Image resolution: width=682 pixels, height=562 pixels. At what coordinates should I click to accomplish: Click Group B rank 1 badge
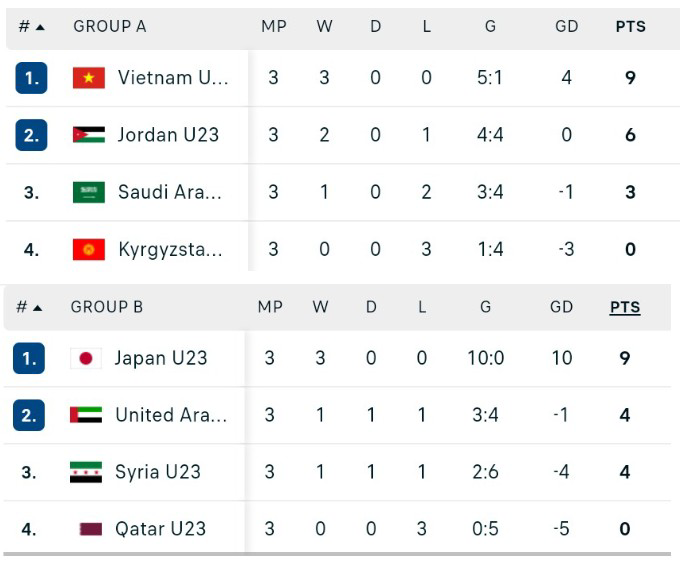click(x=29, y=358)
